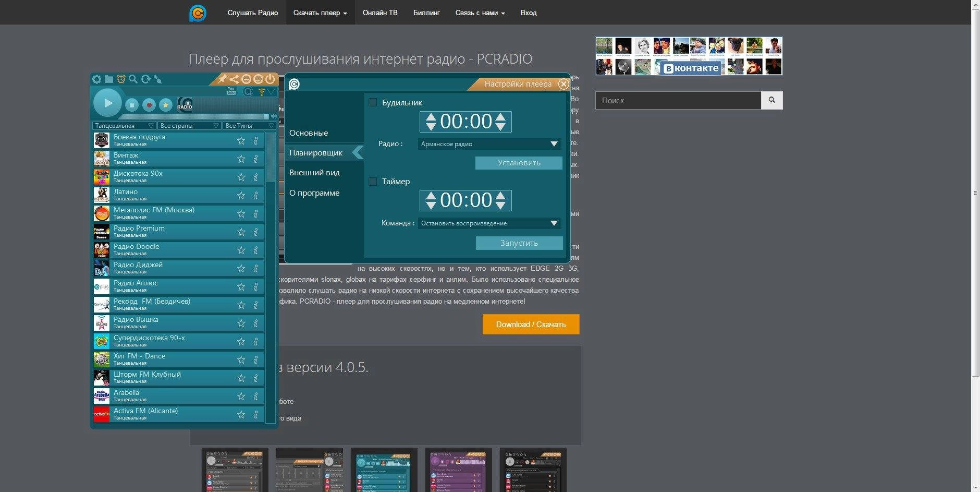Screen dimensions: 980x492
Task: Toggle favorite star for Activa FM (Alicante)
Action: coord(241,415)
